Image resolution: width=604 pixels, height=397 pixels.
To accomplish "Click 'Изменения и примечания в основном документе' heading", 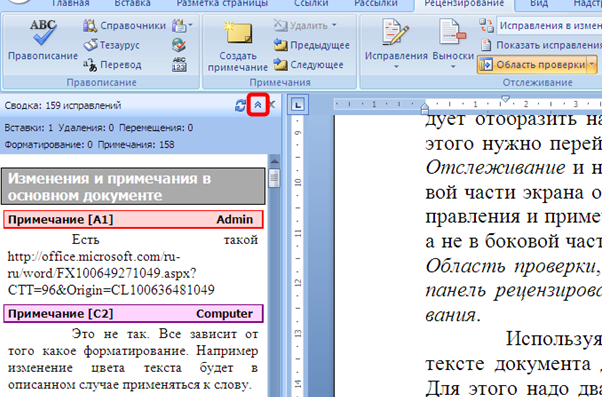I will point(133,187).
